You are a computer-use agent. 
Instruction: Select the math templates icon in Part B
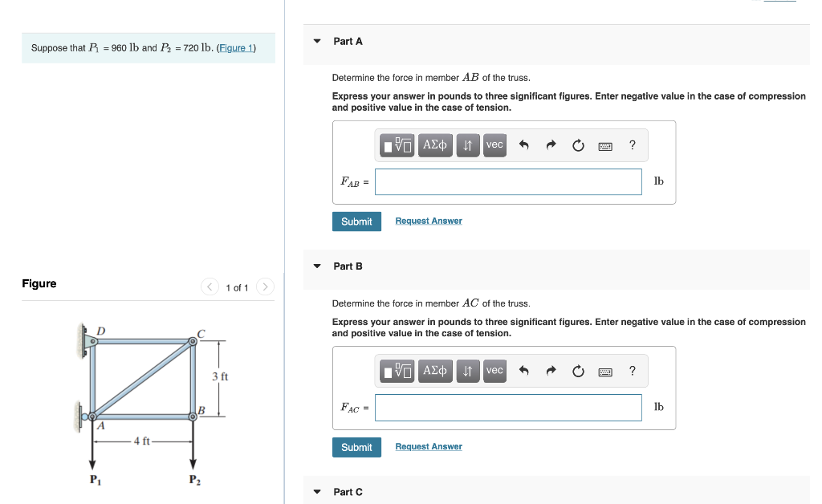click(397, 371)
